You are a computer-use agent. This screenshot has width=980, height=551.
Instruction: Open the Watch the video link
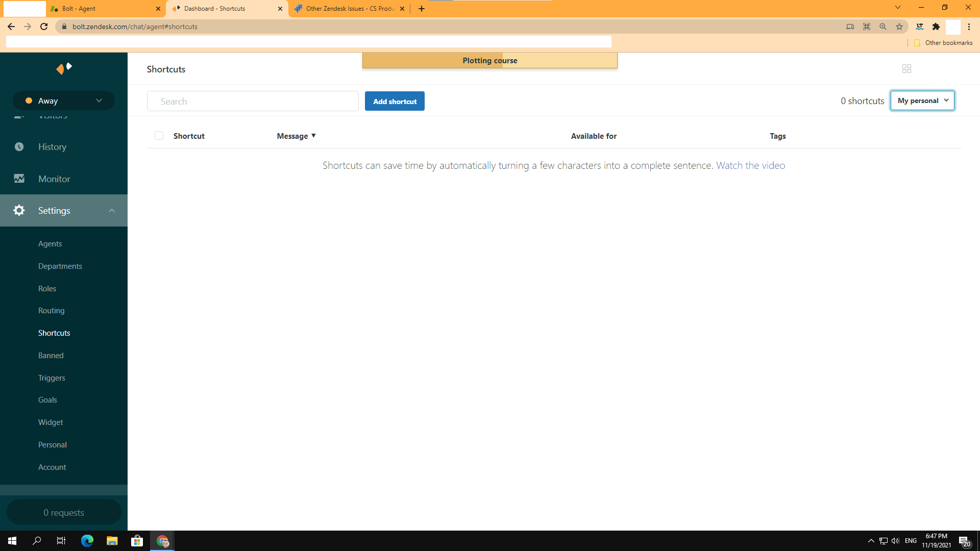(750, 166)
